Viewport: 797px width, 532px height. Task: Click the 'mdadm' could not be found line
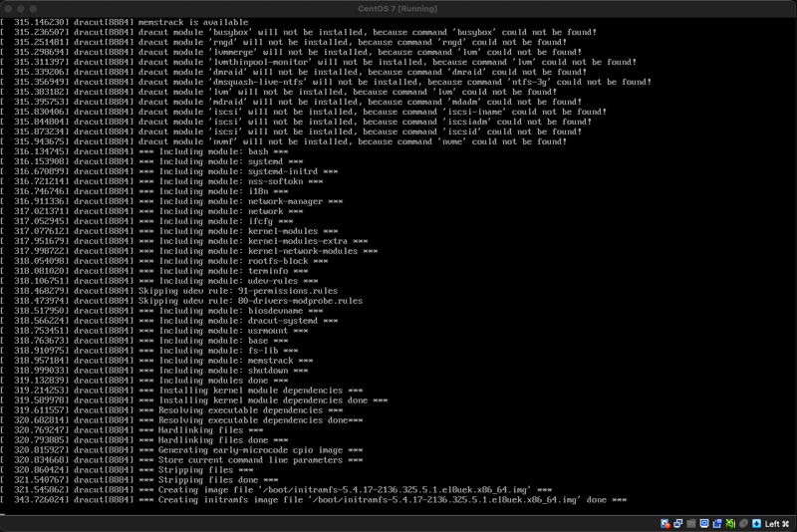point(291,102)
